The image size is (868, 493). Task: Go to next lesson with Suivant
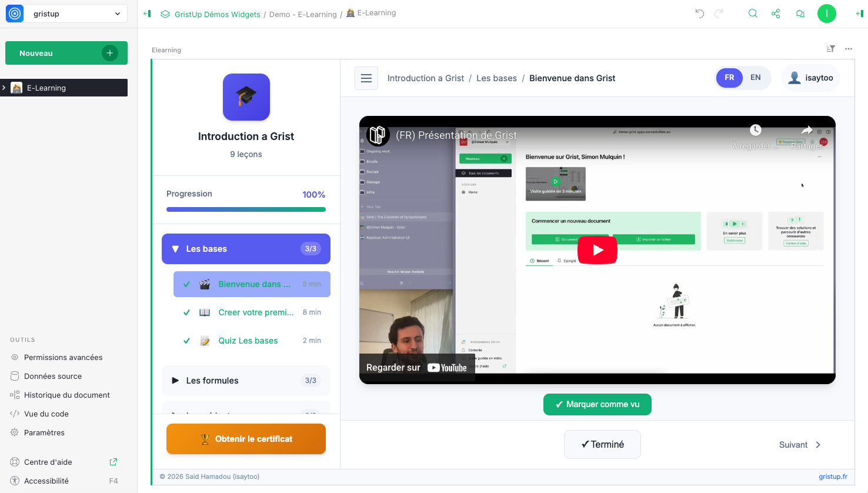pyautogui.click(x=799, y=445)
